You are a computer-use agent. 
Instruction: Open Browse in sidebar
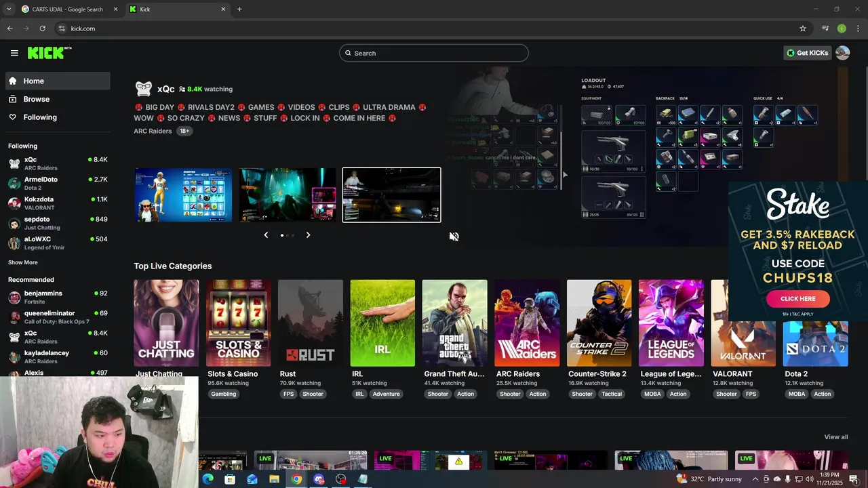[x=58, y=99]
